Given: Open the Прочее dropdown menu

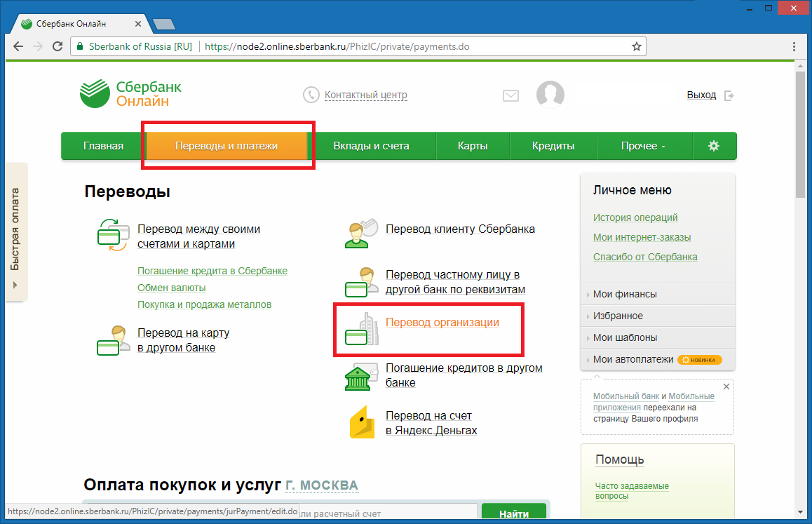Looking at the screenshot, I should coord(644,146).
